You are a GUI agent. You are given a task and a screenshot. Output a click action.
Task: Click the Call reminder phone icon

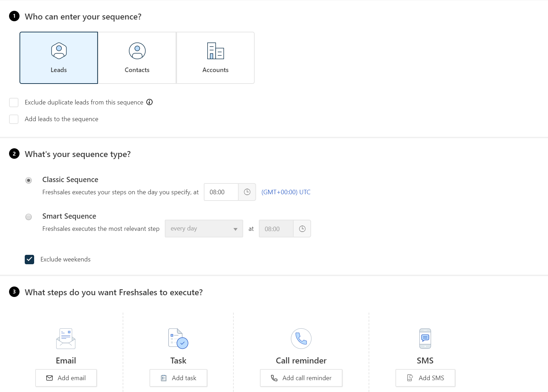pyautogui.click(x=301, y=338)
